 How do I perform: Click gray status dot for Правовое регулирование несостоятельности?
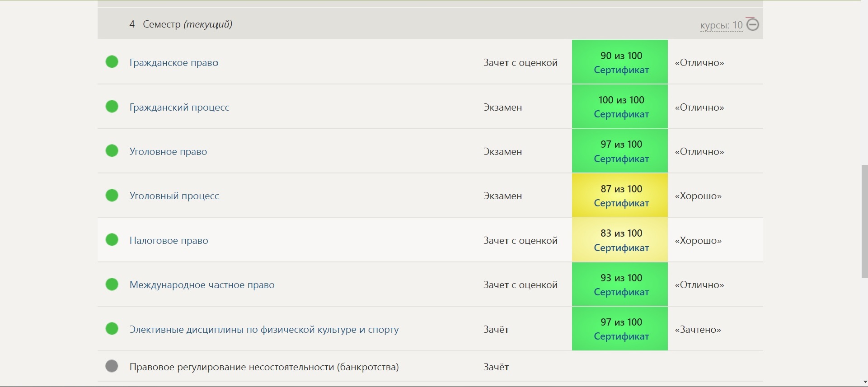click(112, 366)
